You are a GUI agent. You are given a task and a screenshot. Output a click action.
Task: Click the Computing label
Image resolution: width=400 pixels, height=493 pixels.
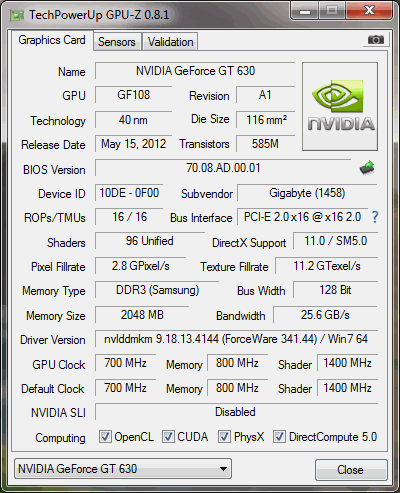pos(60,438)
